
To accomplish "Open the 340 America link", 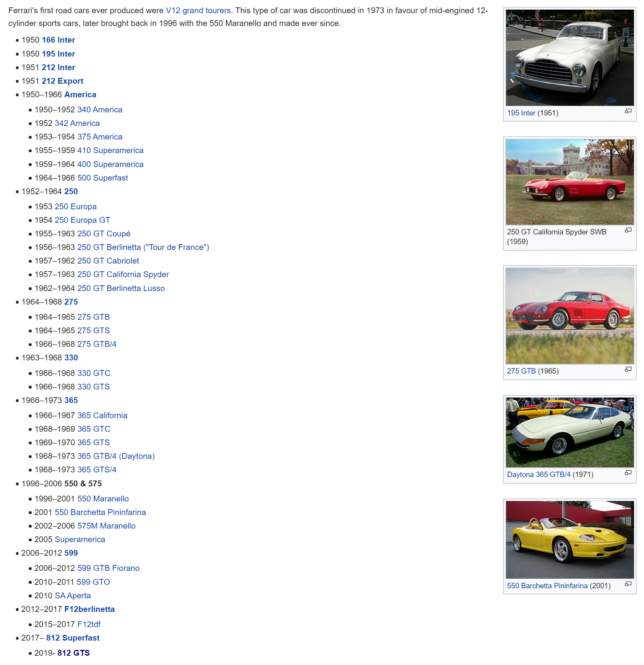I will (x=100, y=110).
